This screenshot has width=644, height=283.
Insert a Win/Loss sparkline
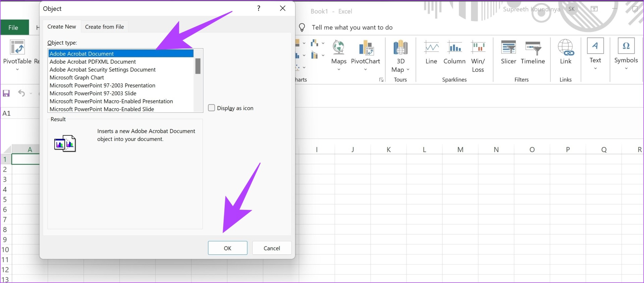click(478, 48)
